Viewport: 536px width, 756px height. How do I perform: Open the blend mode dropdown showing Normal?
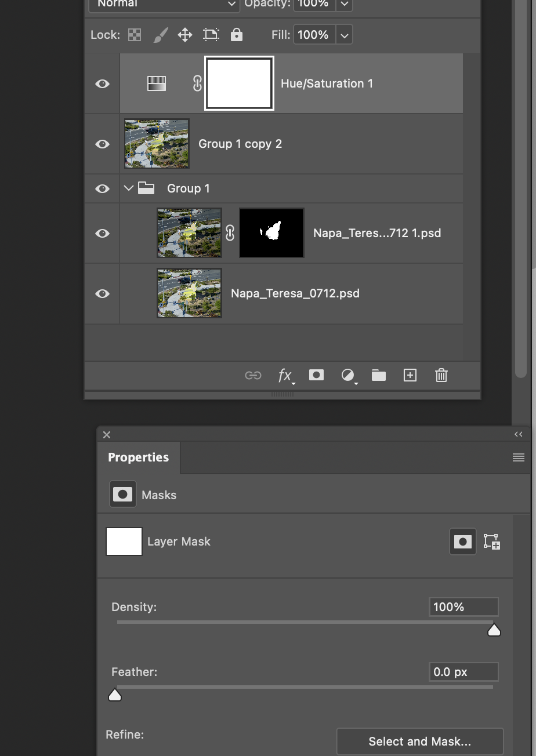163,4
